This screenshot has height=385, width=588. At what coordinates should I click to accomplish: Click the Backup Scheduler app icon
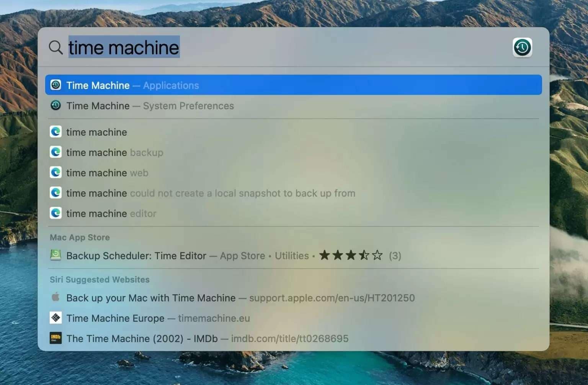coord(56,255)
